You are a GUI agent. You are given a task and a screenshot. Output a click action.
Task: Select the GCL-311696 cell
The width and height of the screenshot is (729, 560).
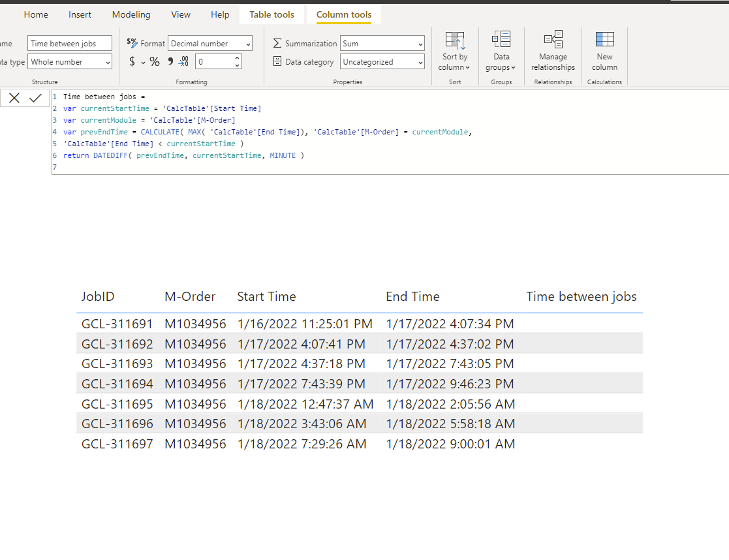tap(117, 424)
